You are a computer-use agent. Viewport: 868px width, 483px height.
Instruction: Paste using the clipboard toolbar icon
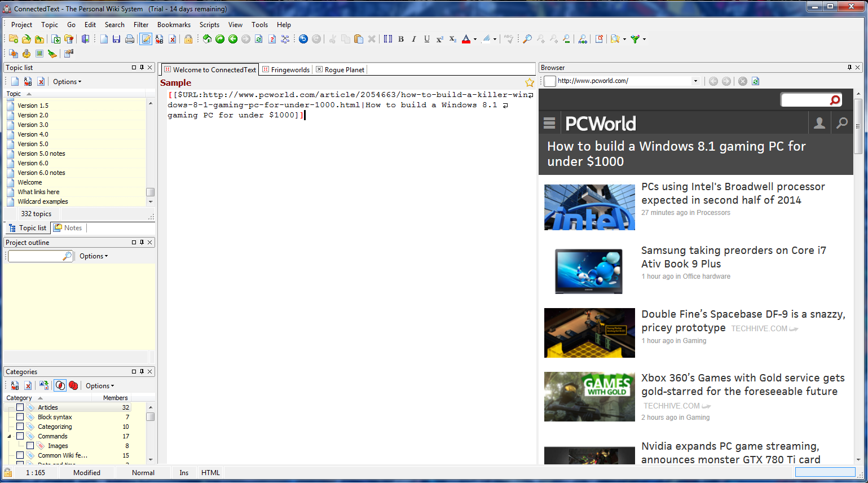pos(358,39)
